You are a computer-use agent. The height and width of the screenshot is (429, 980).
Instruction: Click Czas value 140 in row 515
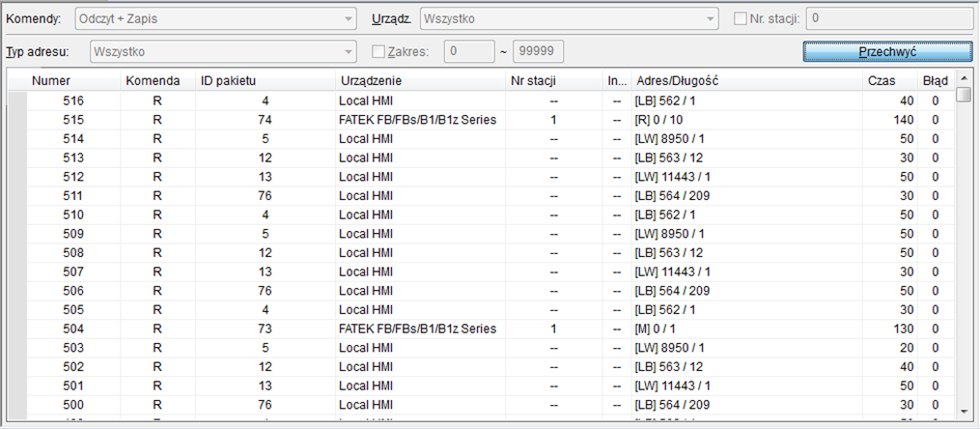point(904,120)
